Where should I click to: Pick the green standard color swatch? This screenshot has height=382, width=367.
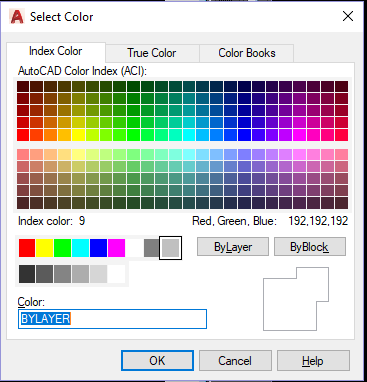click(63, 248)
